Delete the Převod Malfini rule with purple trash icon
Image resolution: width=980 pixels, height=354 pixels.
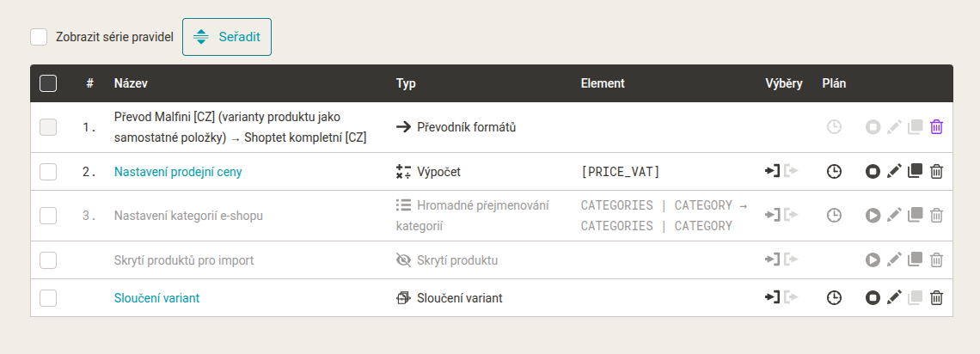(936, 127)
